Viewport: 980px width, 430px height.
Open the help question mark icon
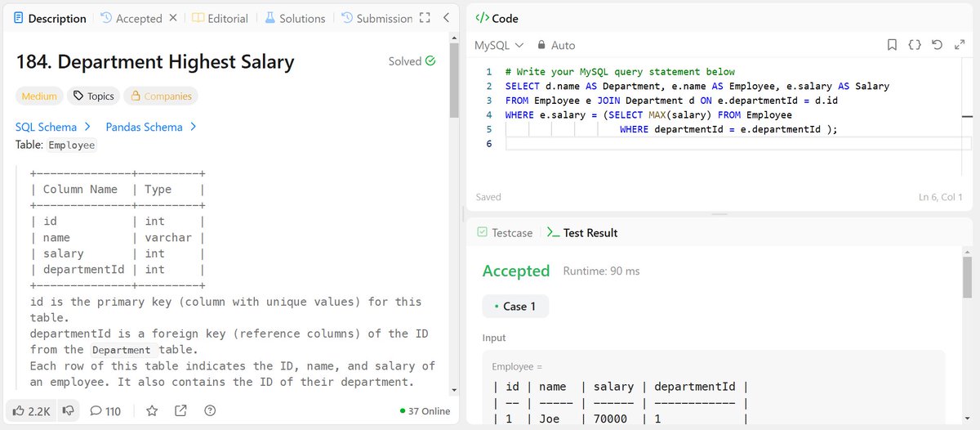(x=210, y=410)
